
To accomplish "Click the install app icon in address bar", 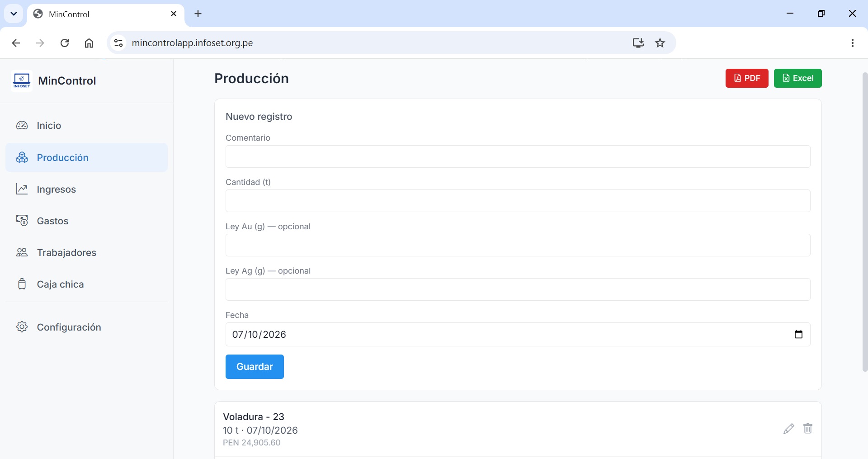I will pos(638,43).
